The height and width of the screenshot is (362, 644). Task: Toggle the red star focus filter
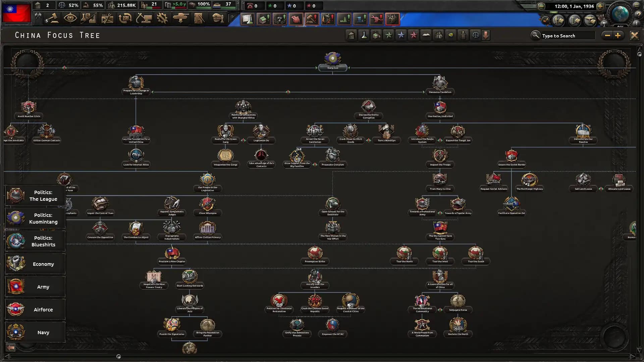click(413, 35)
